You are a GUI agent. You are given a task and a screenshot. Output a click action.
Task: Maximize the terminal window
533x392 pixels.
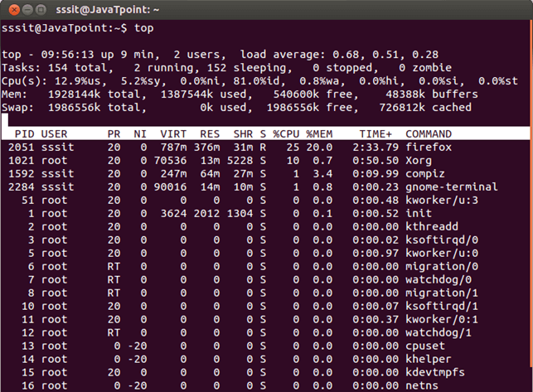[41, 10]
